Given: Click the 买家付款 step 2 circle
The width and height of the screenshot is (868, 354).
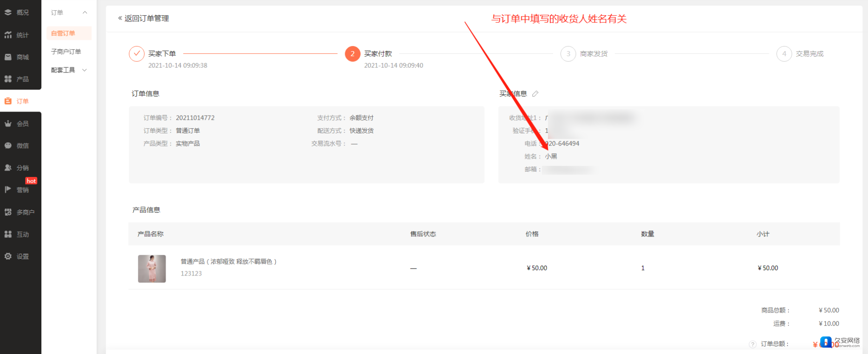Looking at the screenshot, I should (x=352, y=54).
